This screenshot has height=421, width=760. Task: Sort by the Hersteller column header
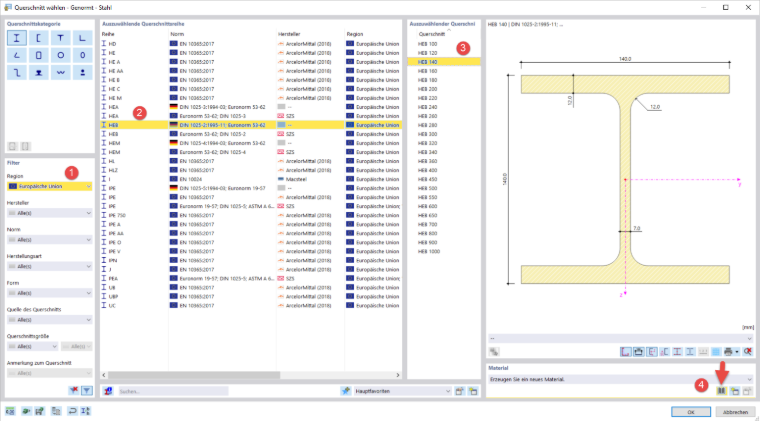tap(310, 34)
